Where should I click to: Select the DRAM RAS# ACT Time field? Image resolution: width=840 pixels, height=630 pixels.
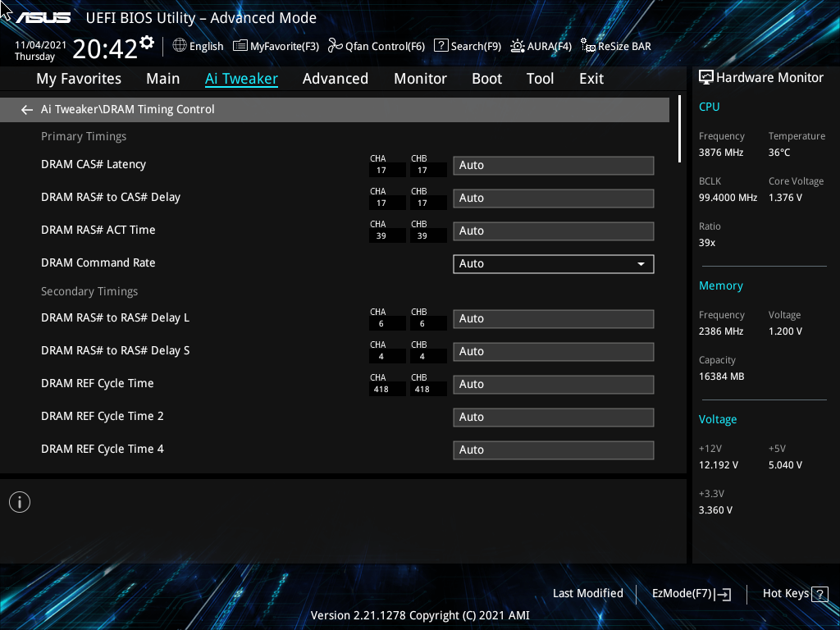(x=554, y=231)
